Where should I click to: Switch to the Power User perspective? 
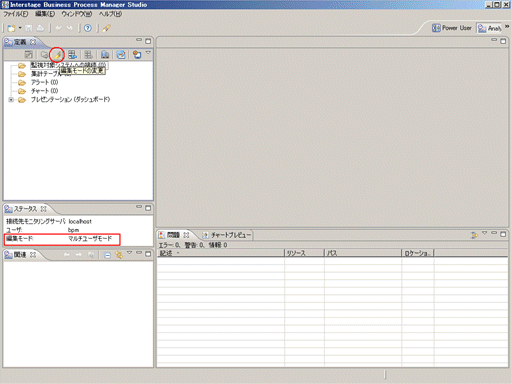pyautogui.click(x=452, y=28)
